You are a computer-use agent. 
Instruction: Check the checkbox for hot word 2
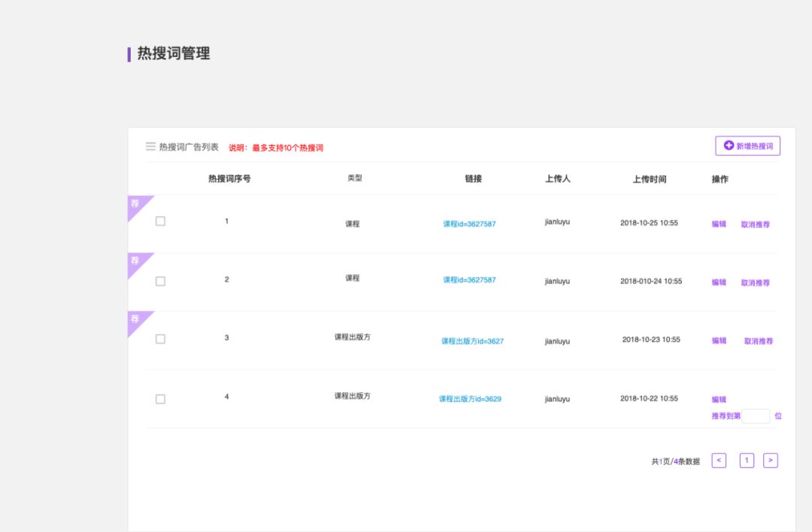pos(160,281)
